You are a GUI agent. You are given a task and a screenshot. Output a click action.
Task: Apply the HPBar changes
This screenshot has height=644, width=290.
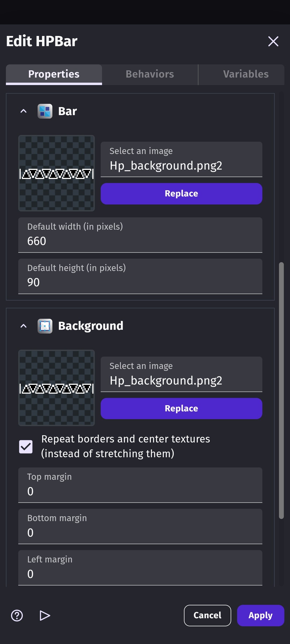[x=260, y=616]
